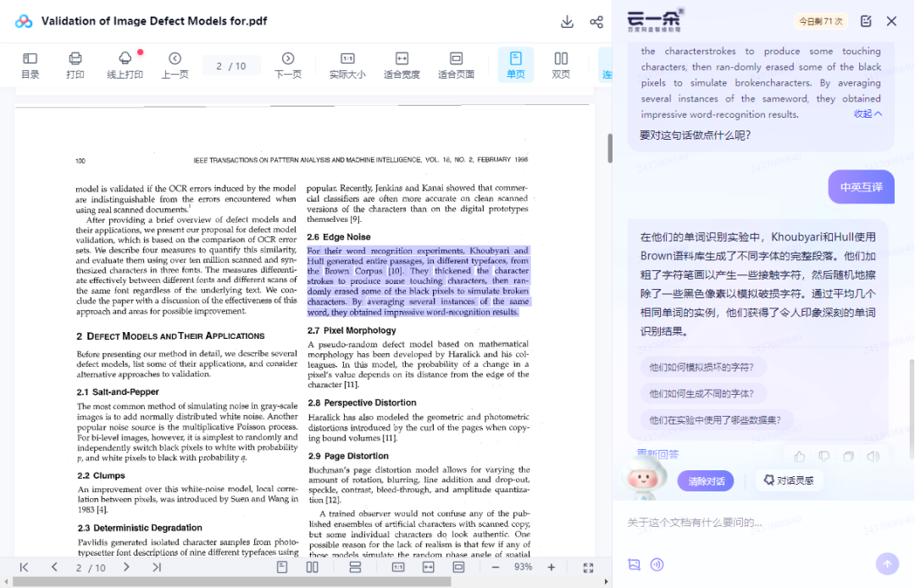
Task: Zoom out with minus button
Action: [x=496, y=567]
